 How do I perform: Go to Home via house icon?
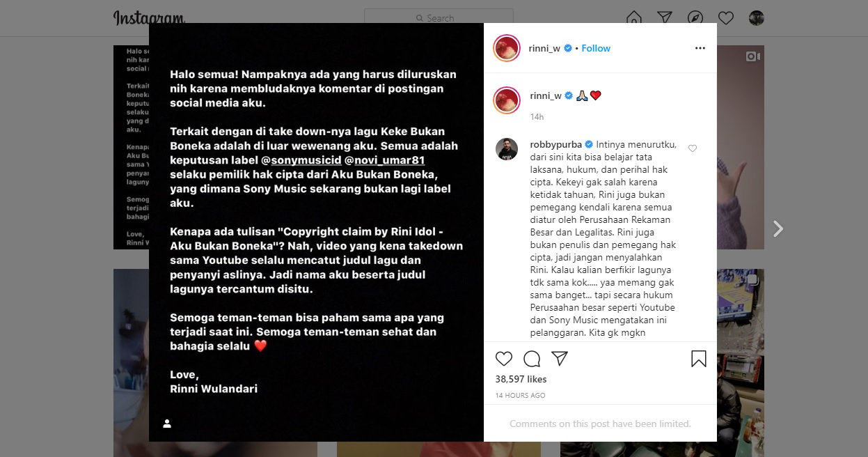click(634, 18)
